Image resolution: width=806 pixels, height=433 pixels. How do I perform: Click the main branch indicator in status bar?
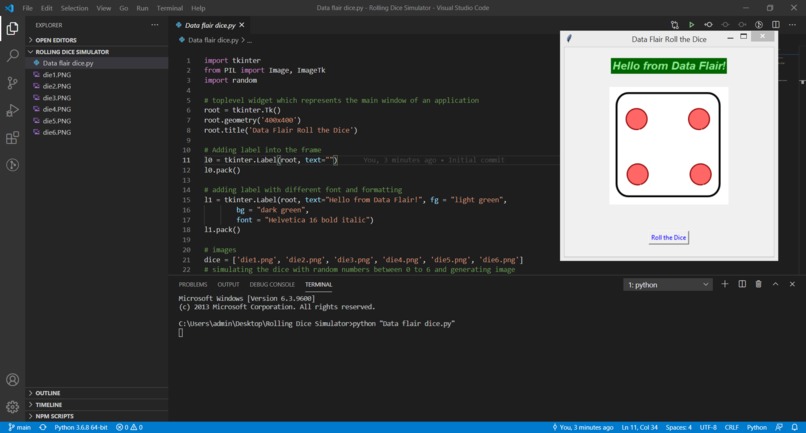point(20,427)
